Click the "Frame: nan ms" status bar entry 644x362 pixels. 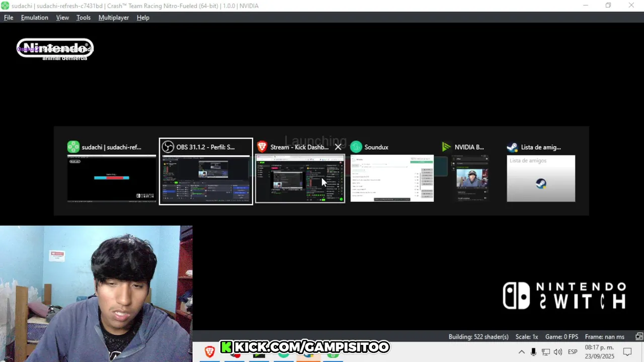(604, 337)
